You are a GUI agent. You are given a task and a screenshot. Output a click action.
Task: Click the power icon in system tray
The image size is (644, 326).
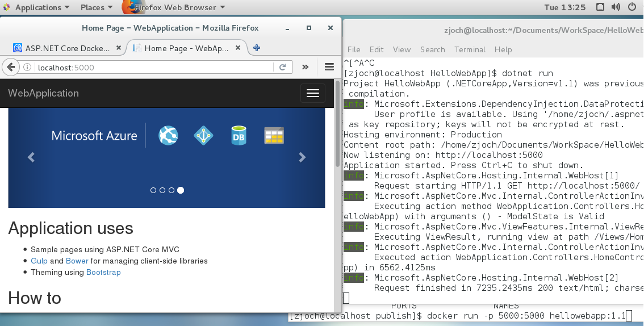click(x=632, y=7)
